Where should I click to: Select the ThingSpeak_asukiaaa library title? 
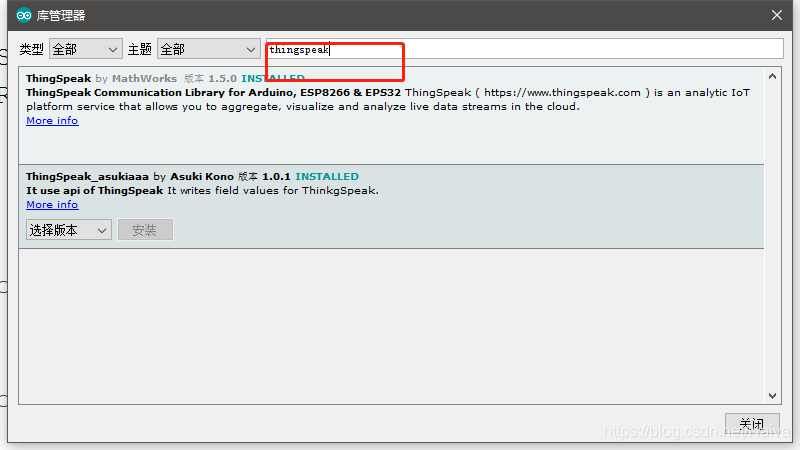(87, 177)
